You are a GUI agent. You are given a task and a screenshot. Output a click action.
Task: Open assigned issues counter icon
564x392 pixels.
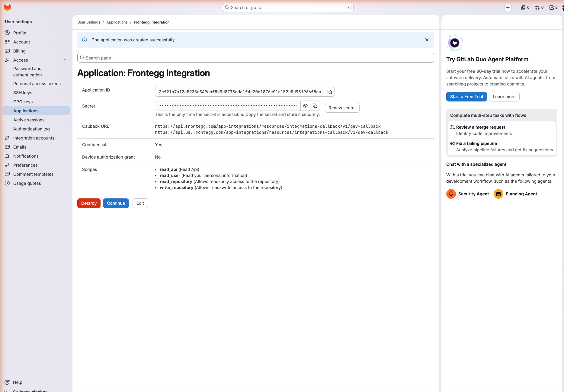[525, 8]
